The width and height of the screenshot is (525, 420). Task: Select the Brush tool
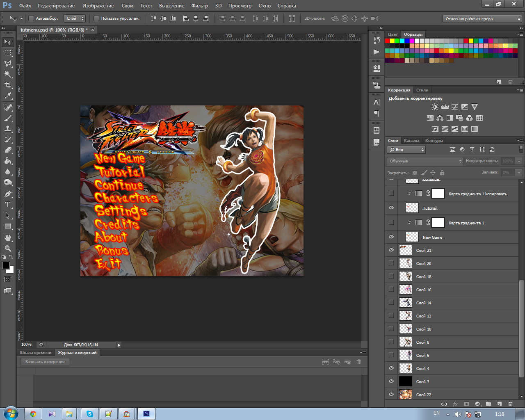pyautogui.click(x=8, y=118)
